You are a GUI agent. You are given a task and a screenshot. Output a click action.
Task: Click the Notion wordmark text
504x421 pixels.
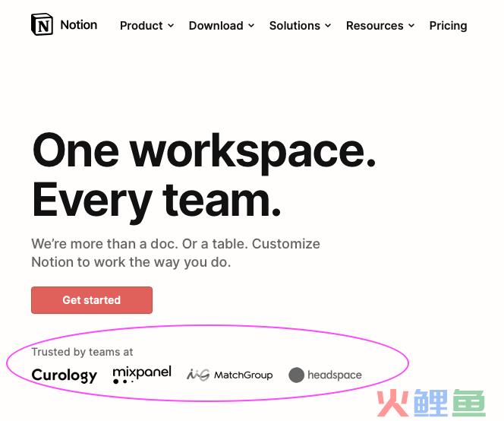[79, 25]
